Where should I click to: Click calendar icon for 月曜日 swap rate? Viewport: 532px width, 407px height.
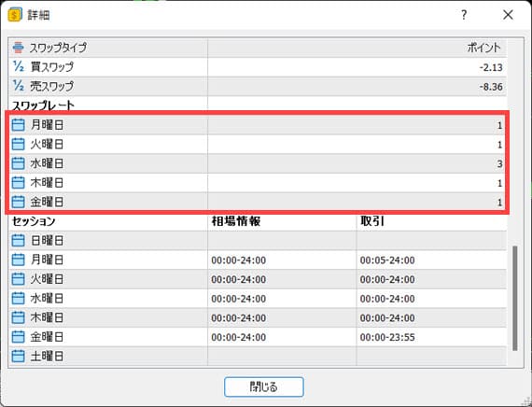tap(18, 125)
